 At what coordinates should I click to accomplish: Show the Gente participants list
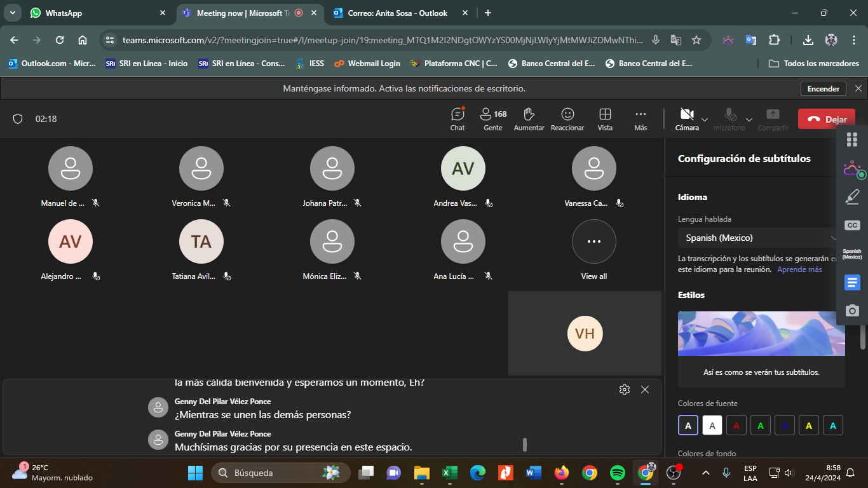coord(492,118)
